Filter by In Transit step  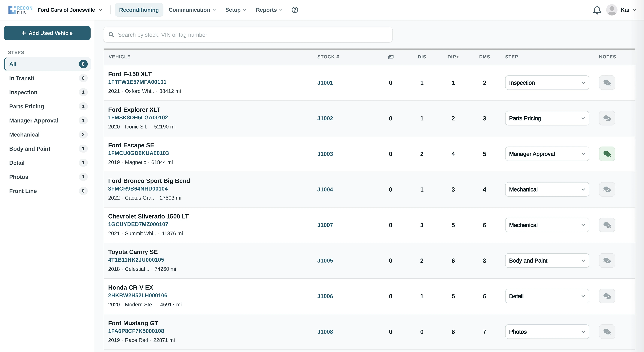pos(47,78)
